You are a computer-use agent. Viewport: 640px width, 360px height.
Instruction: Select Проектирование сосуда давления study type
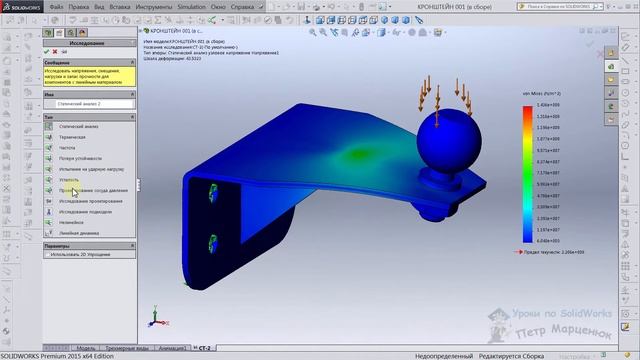[x=93, y=190]
